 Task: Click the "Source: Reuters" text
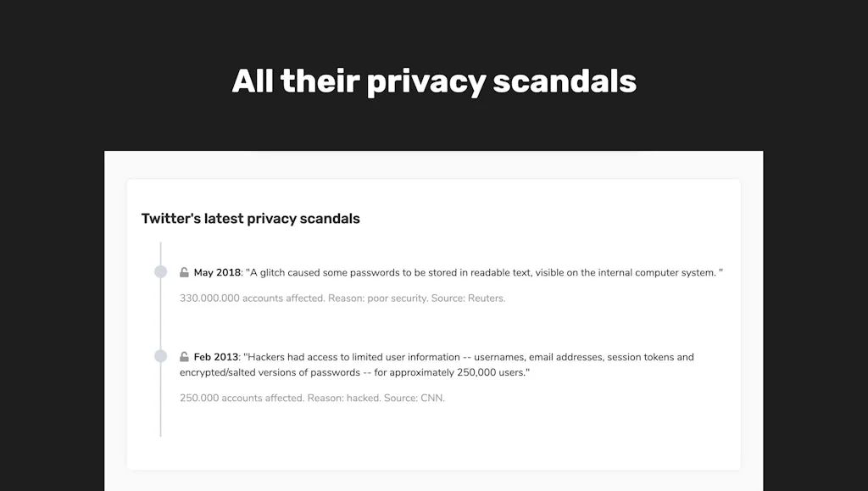469,299
